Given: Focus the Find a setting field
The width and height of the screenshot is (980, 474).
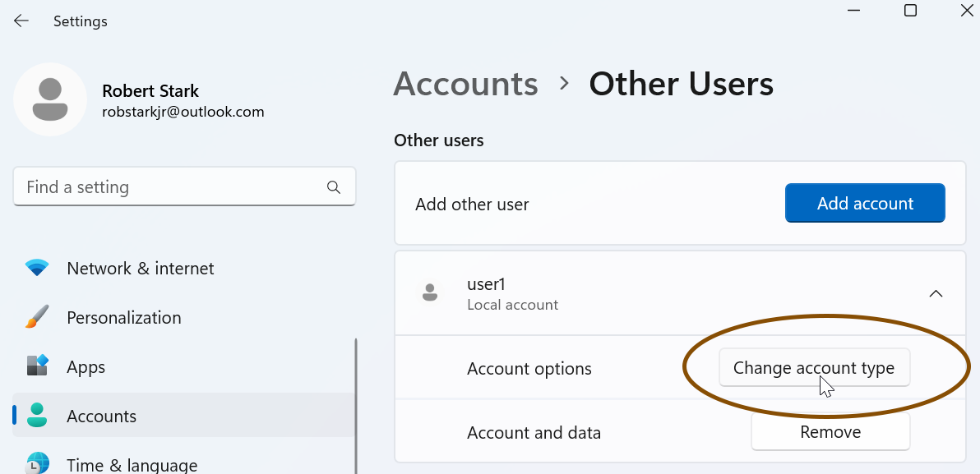Looking at the screenshot, I should [x=184, y=186].
